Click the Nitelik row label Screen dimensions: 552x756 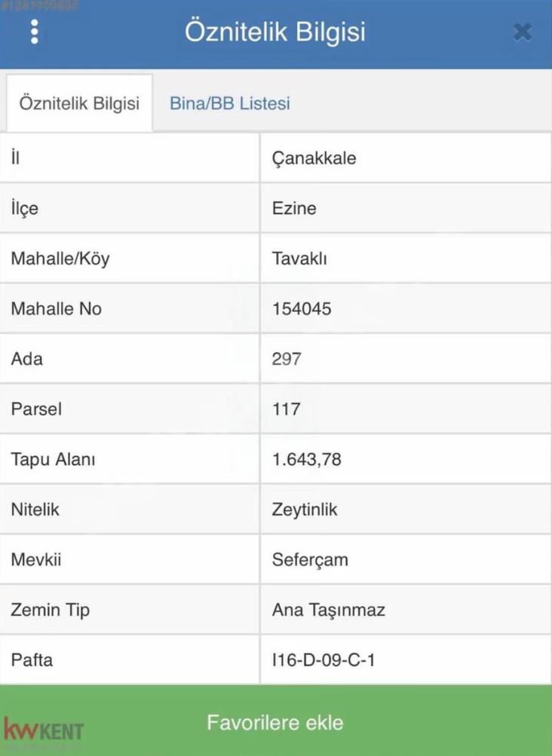click(35, 510)
